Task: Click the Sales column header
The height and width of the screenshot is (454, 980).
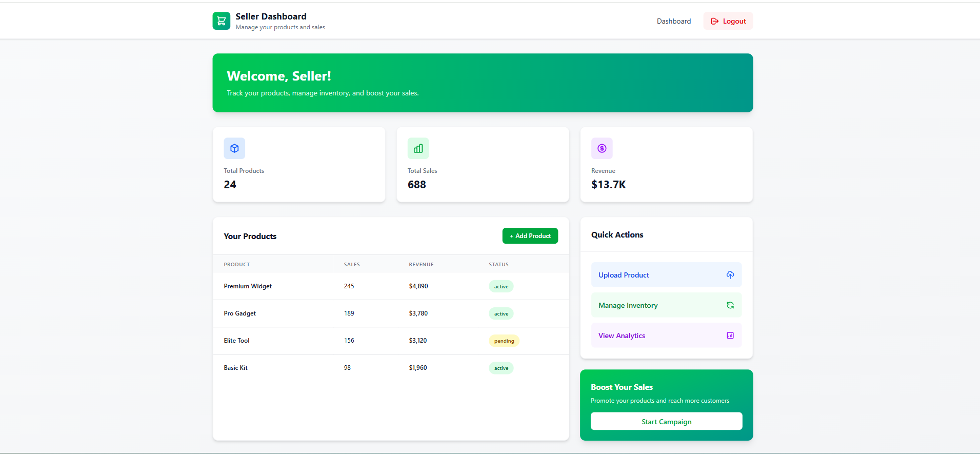Action: click(352, 265)
